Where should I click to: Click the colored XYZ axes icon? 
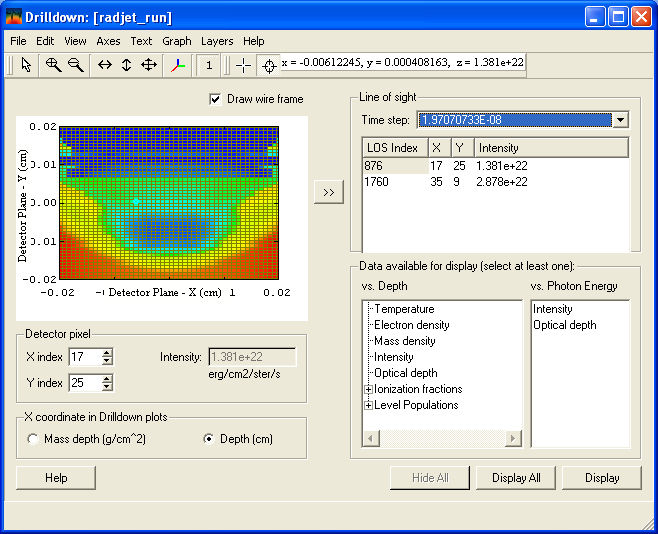point(178,65)
